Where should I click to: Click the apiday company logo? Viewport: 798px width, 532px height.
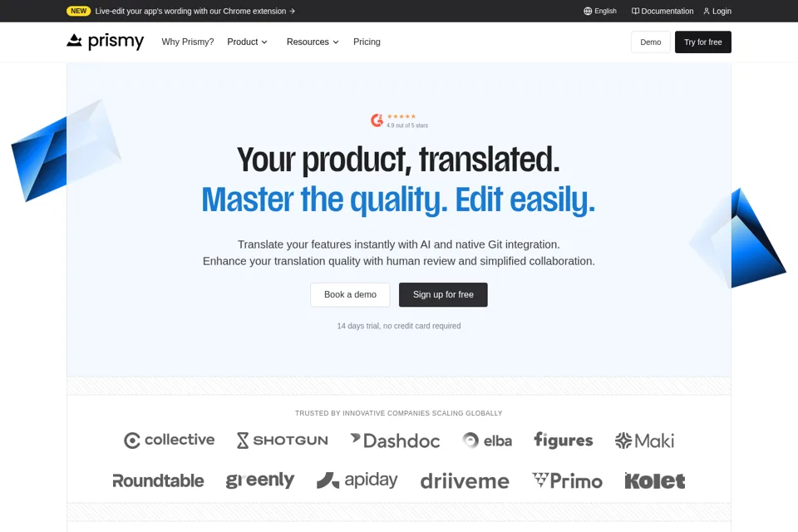(357, 480)
